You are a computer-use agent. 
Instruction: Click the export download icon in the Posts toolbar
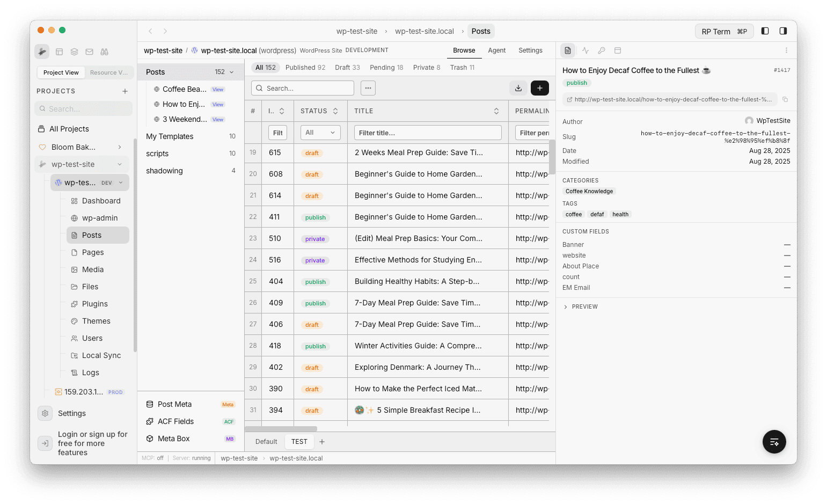(518, 87)
